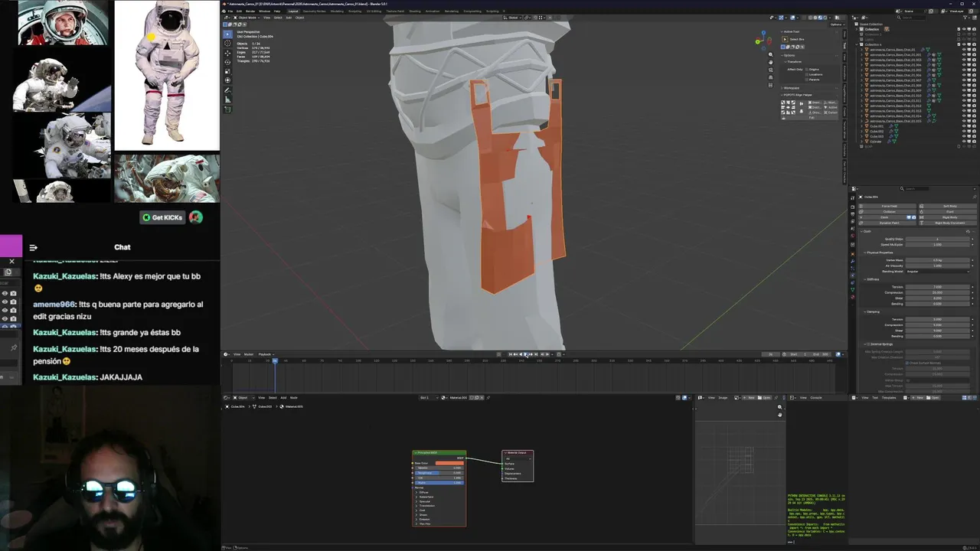Click the Force Field physics button
The height and width of the screenshot is (551, 980).
[x=887, y=206]
